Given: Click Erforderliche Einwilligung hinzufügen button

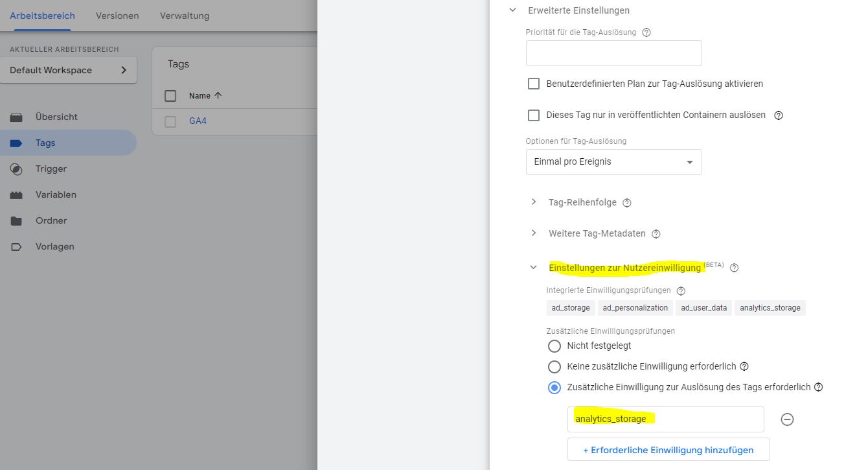Looking at the screenshot, I should tap(668, 450).
